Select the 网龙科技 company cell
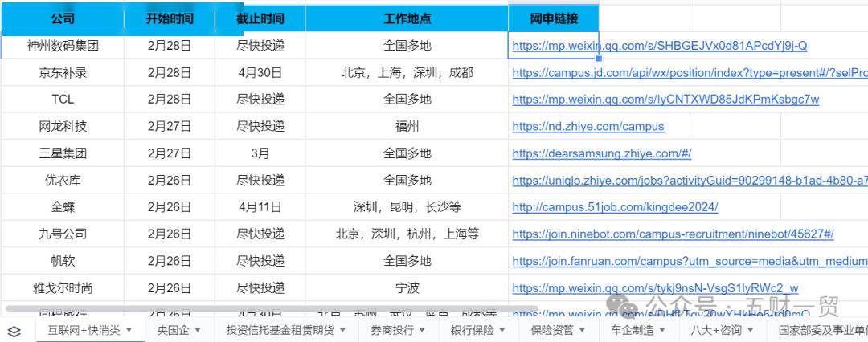Screen dimensions: 868x342 click(x=63, y=126)
